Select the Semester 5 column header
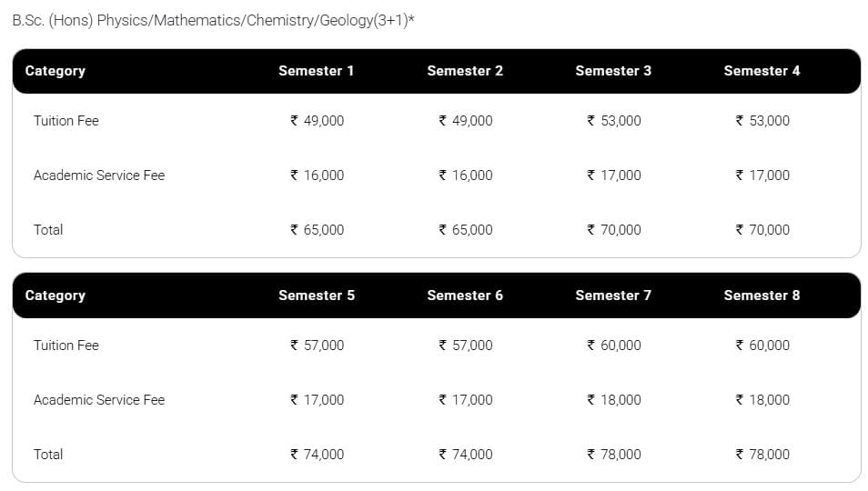 pyautogui.click(x=316, y=296)
